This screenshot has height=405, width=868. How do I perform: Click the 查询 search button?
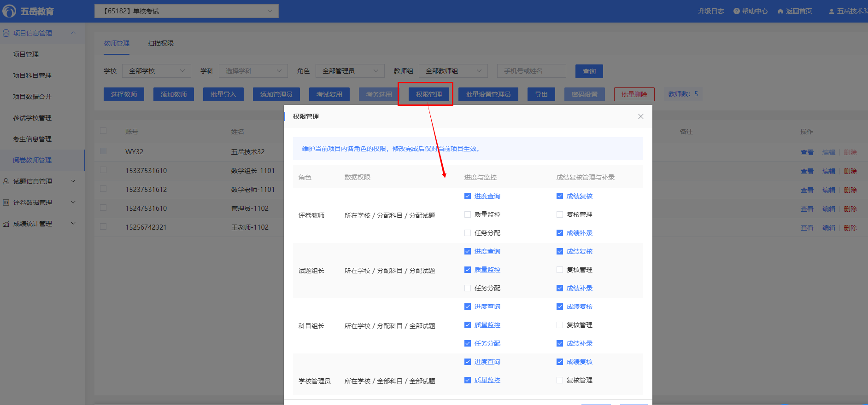pos(589,71)
